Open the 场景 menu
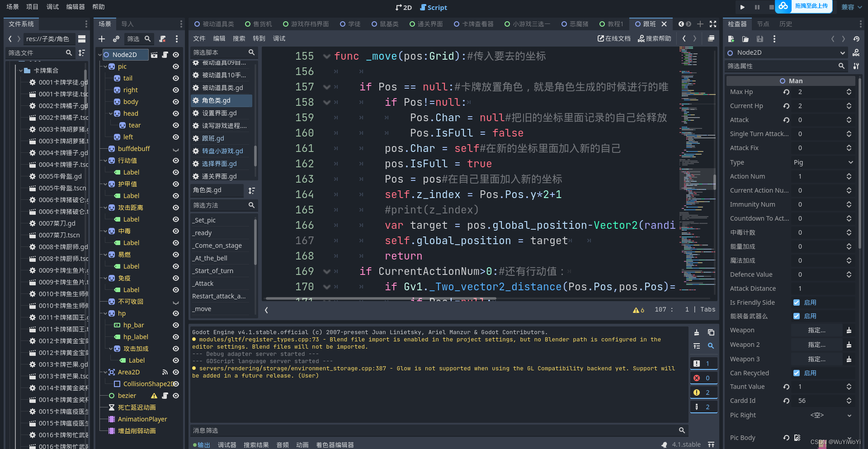Screen dimensions: 868x449 click(13, 7)
